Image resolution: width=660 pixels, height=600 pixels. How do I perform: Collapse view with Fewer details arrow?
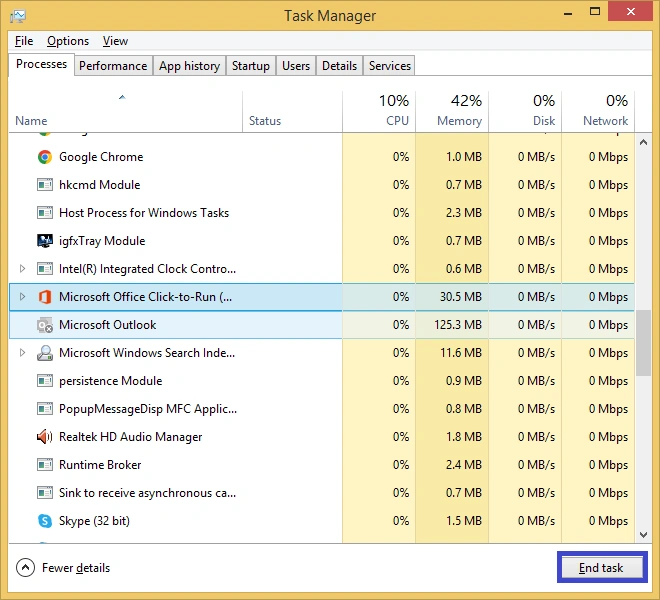coord(25,568)
